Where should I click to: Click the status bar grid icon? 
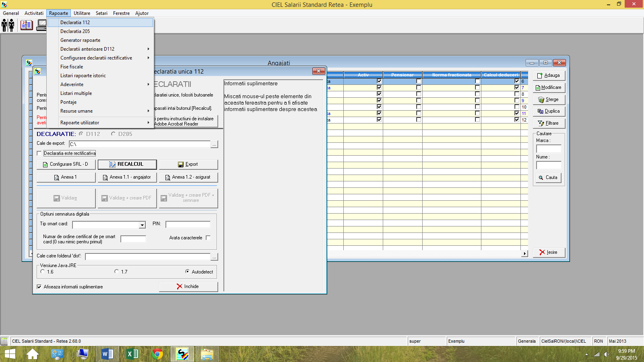point(4,341)
